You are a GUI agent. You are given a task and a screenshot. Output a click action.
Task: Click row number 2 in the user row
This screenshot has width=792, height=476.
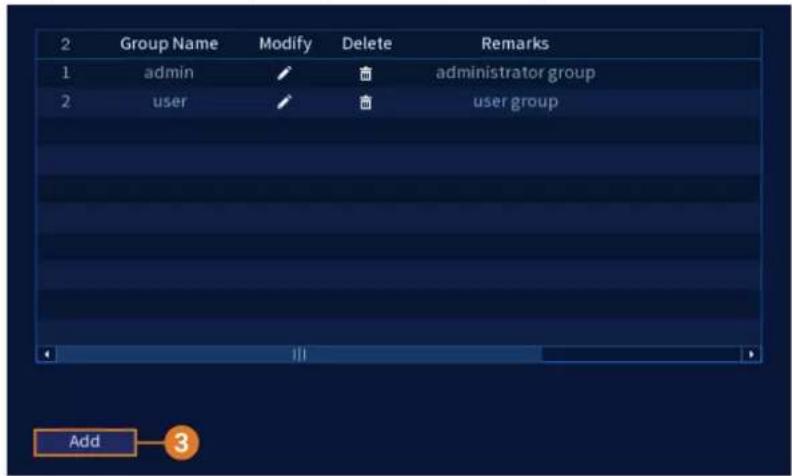pos(65,102)
